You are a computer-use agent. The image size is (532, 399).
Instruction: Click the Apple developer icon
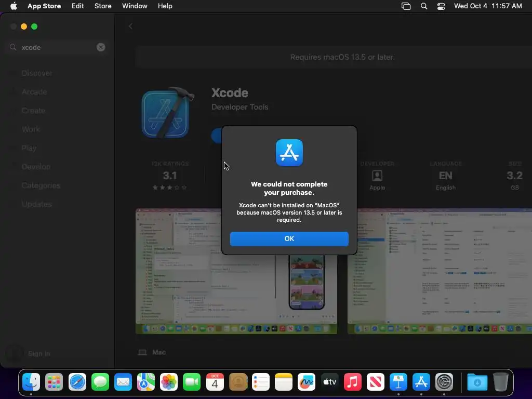(x=377, y=176)
